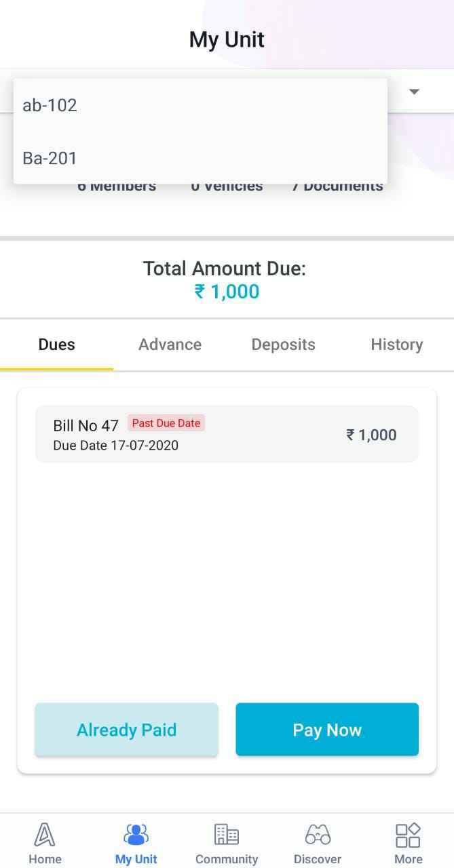Tap the My Unit people icon
The image size is (454, 868).
pyautogui.click(x=136, y=835)
